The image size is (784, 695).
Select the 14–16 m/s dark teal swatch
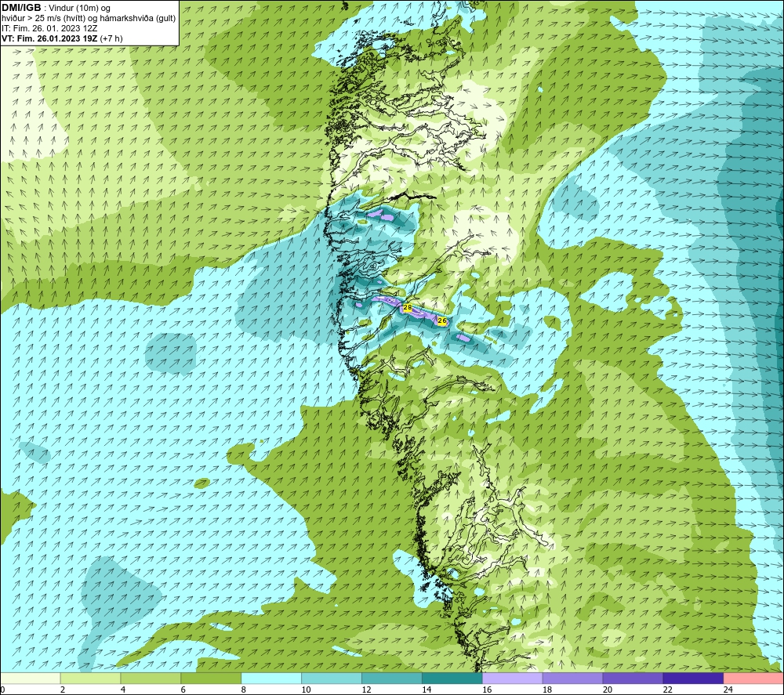coord(452,679)
